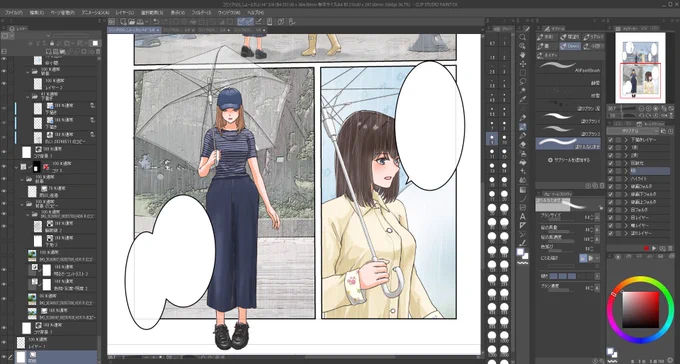Open auto action set dropdown
This screenshot has height=364, width=680.
click(633, 131)
